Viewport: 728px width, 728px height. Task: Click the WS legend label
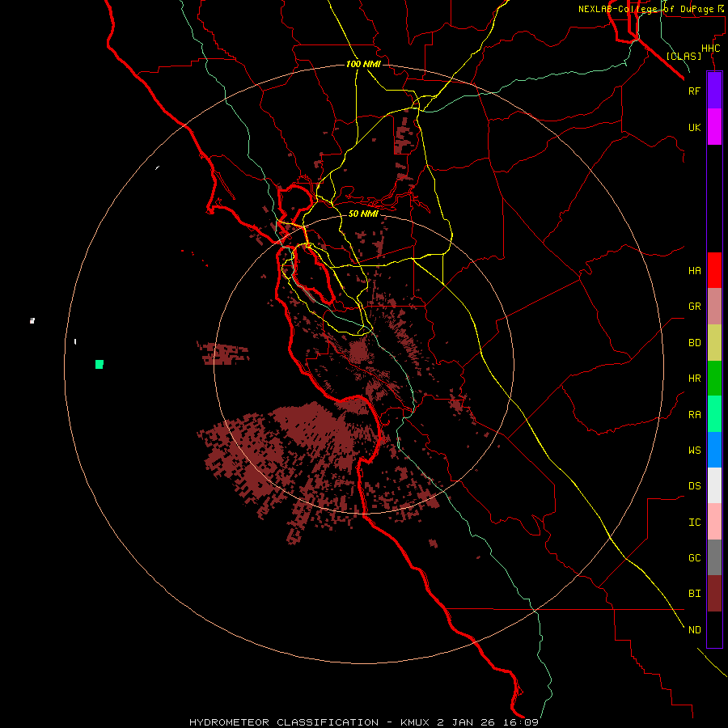point(694,450)
